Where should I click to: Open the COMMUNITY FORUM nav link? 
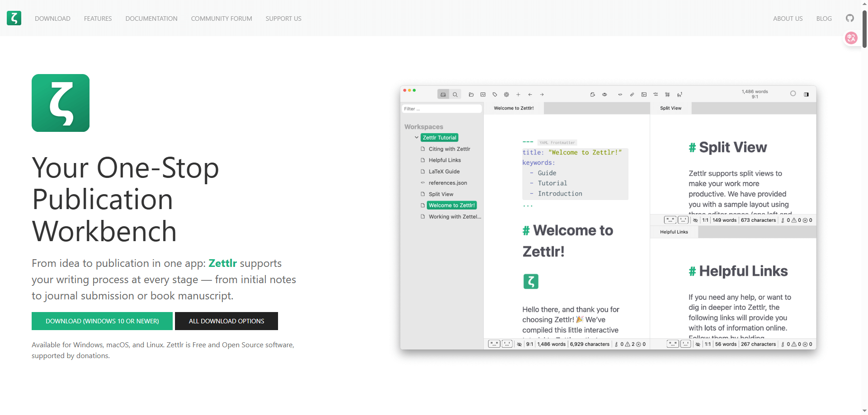pos(222,19)
